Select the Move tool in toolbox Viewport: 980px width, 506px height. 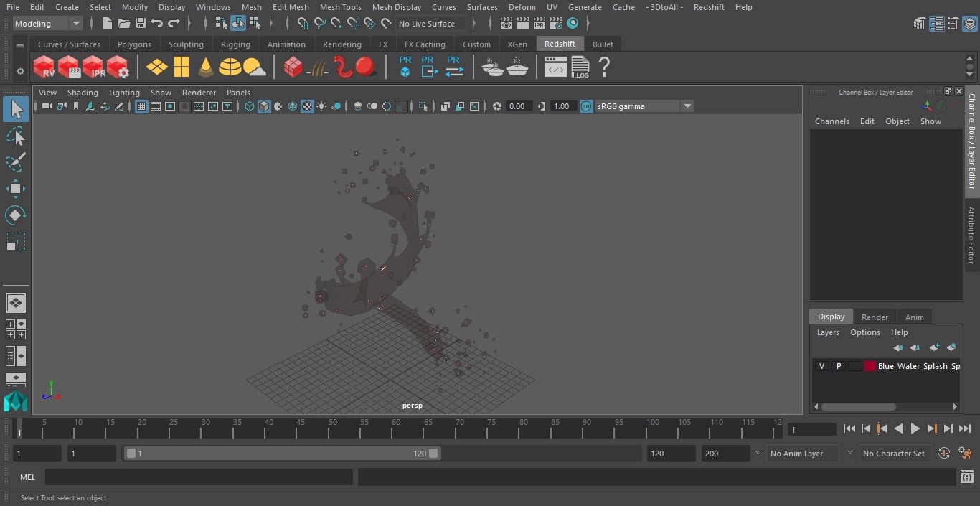coord(15,189)
